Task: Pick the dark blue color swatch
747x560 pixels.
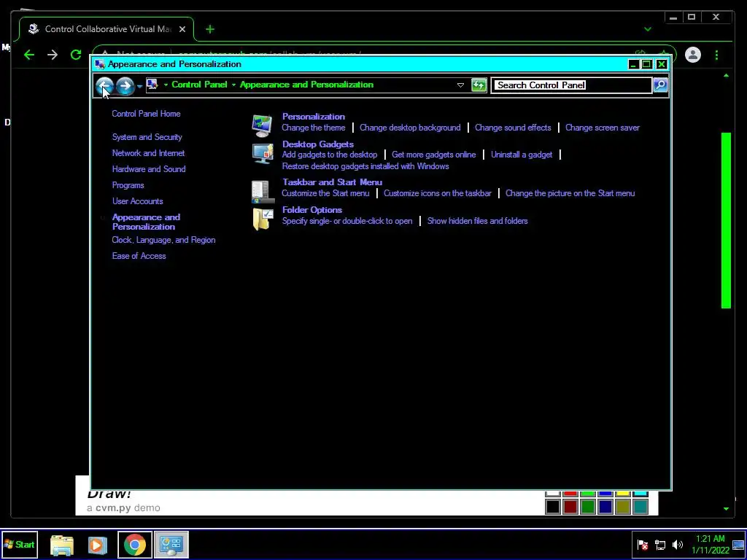Action: pos(605,507)
